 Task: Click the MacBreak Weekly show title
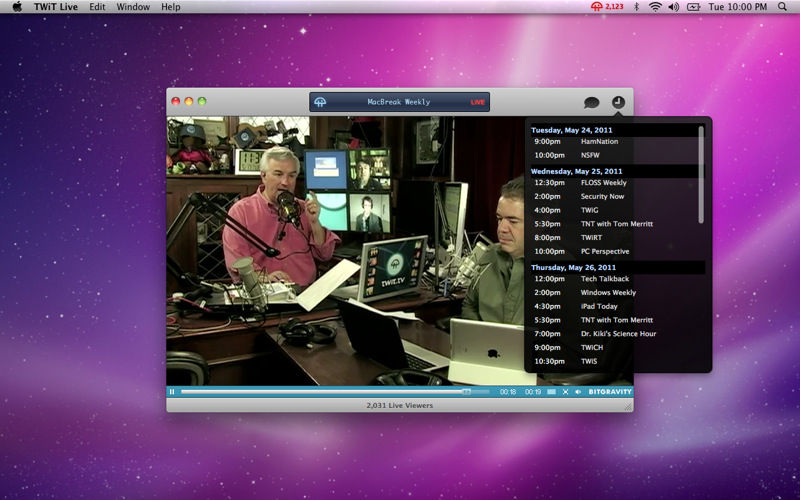[399, 102]
